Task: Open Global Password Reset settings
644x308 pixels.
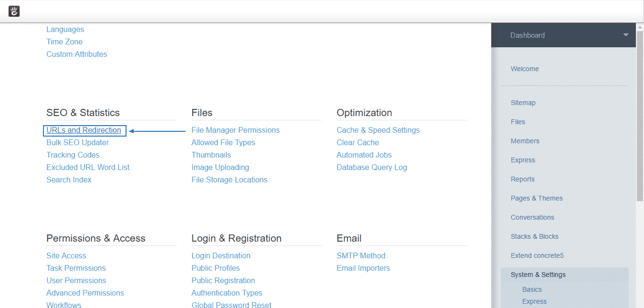Action: click(231, 305)
